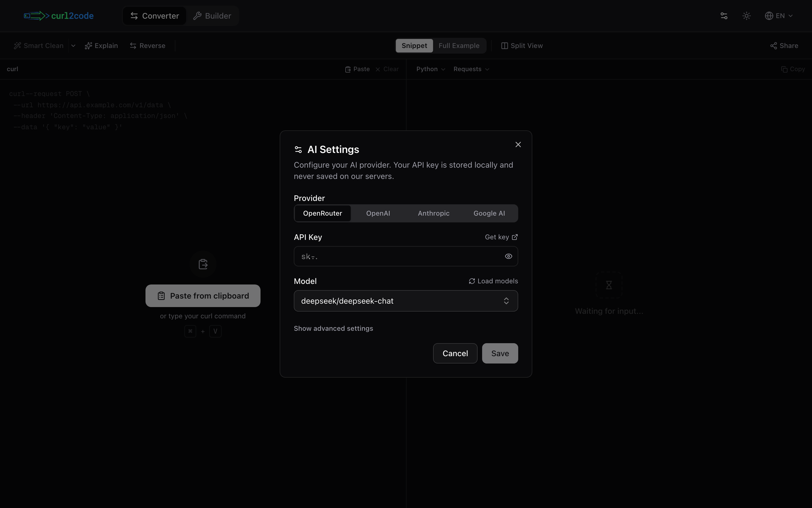Click the magic wand icon of Smart Clean

17,46
